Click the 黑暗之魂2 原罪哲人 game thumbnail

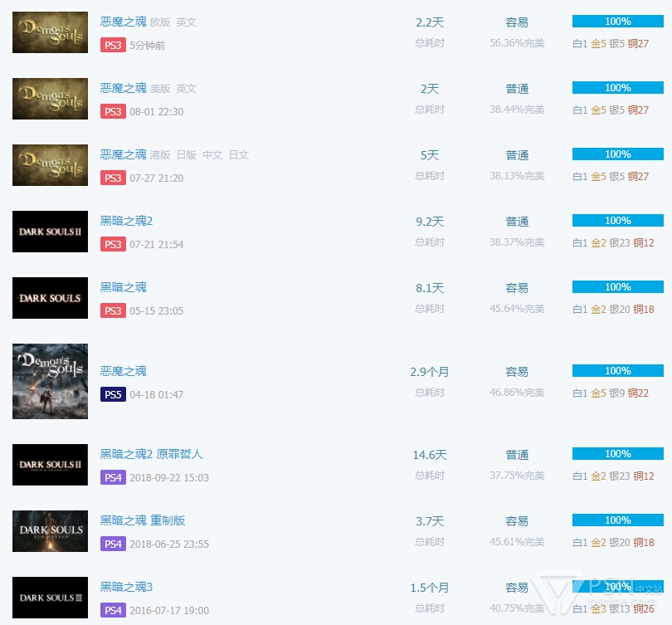coord(50,465)
